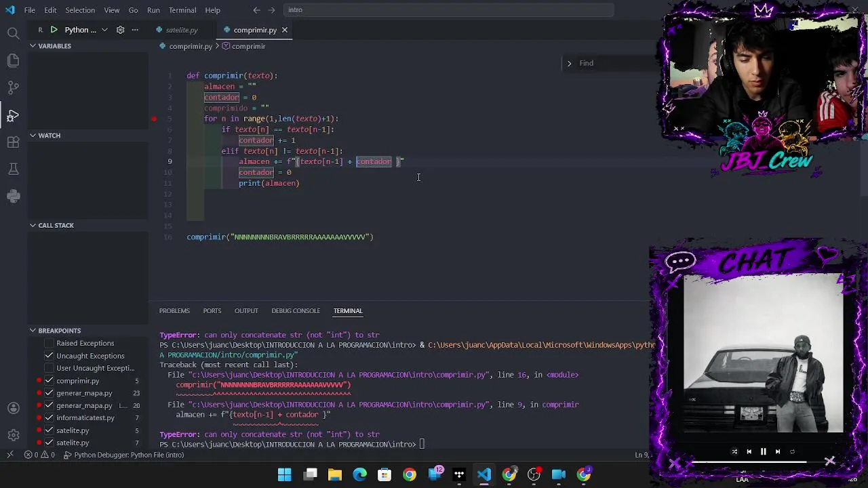Uncheck generar_mapa.py line 20 breakpoint
This screenshot has height=488, width=868.
click(x=49, y=405)
